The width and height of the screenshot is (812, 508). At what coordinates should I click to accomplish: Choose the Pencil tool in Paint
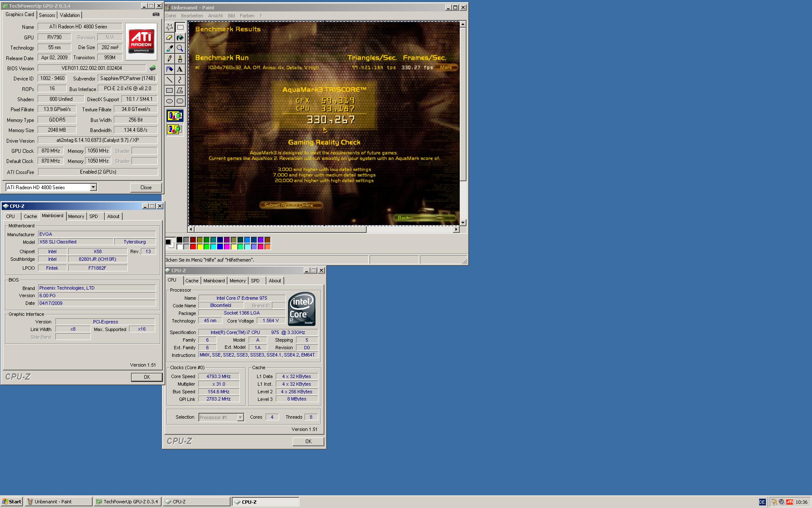(170, 59)
